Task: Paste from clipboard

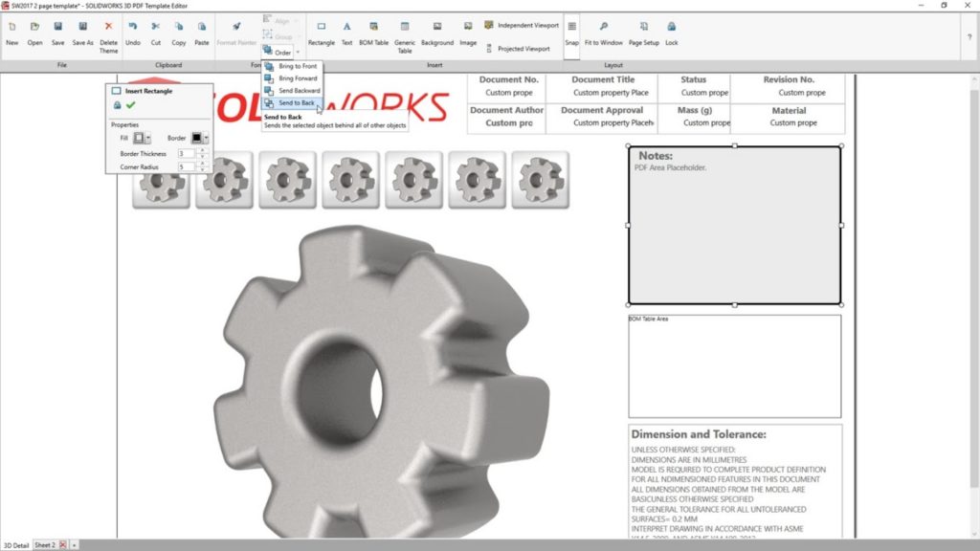Action: pos(202,33)
